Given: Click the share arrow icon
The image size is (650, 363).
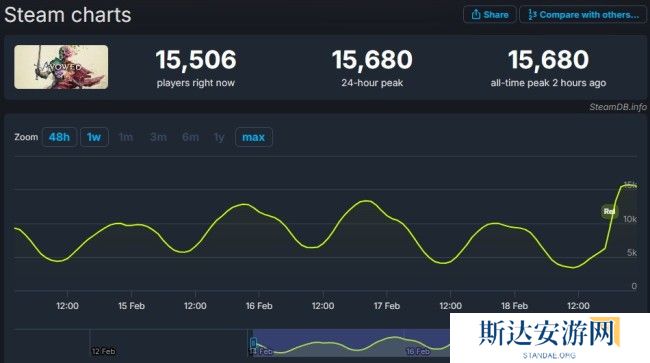Looking at the screenshot, I should (476, 15).
